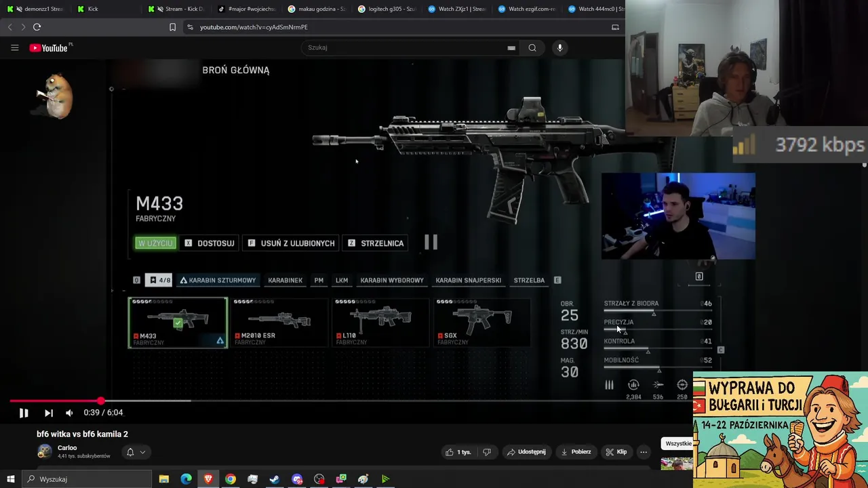Screen dimensions: 868x488
Task: Reload the current page
Action: click(37, 27)
